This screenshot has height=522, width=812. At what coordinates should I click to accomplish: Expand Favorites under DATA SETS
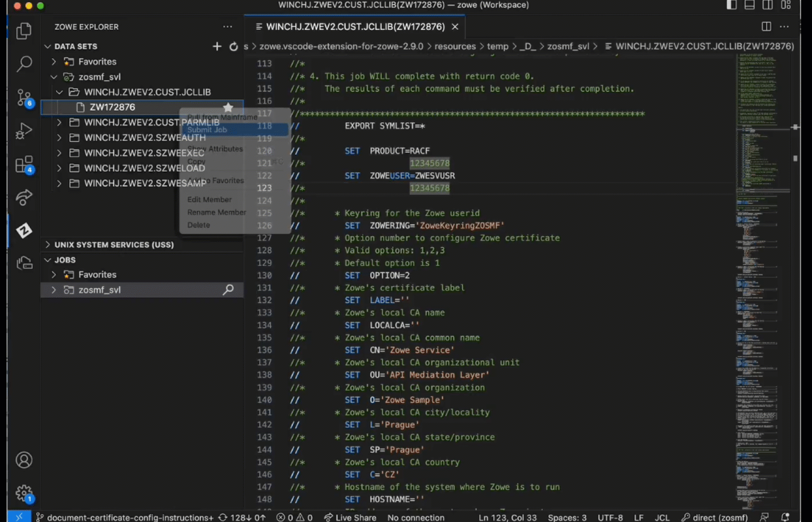54,61
